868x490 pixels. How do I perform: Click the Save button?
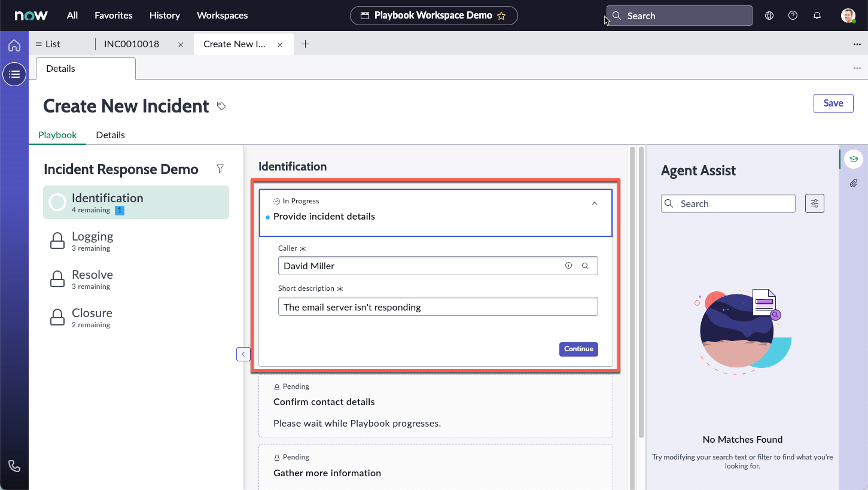[833, 103]
